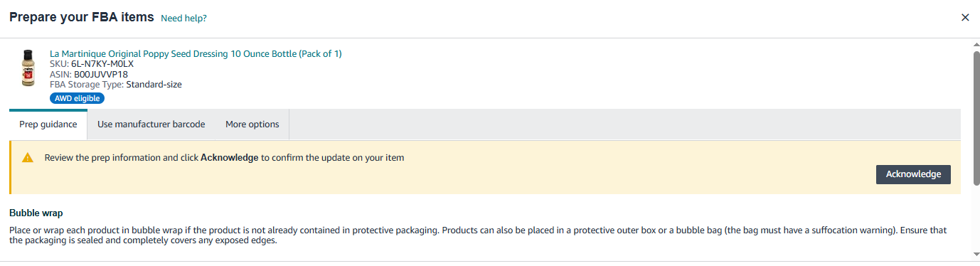Click the SKU value 6L-N7KY-M0LX
980x266 pixels.
[102, 64]
